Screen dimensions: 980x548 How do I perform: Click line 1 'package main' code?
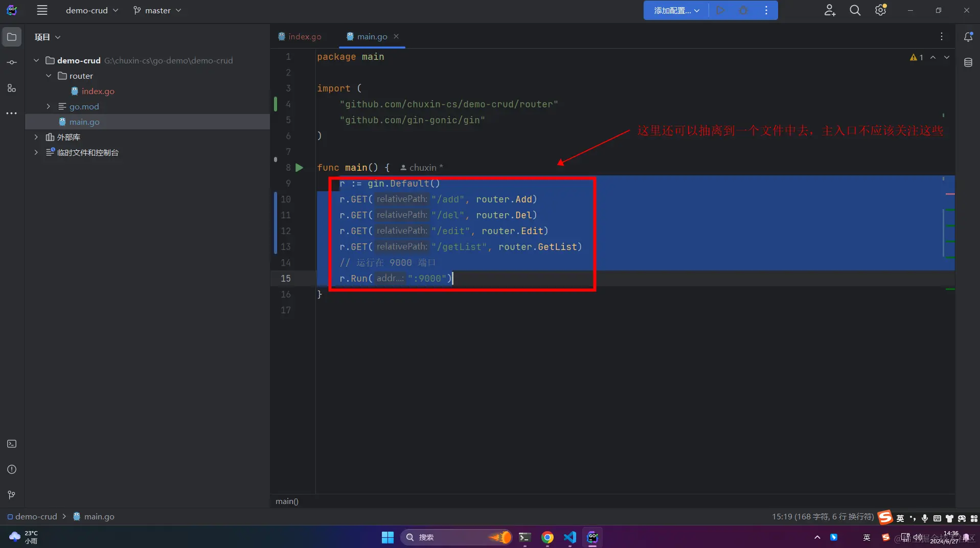click(x=350, y=57)
